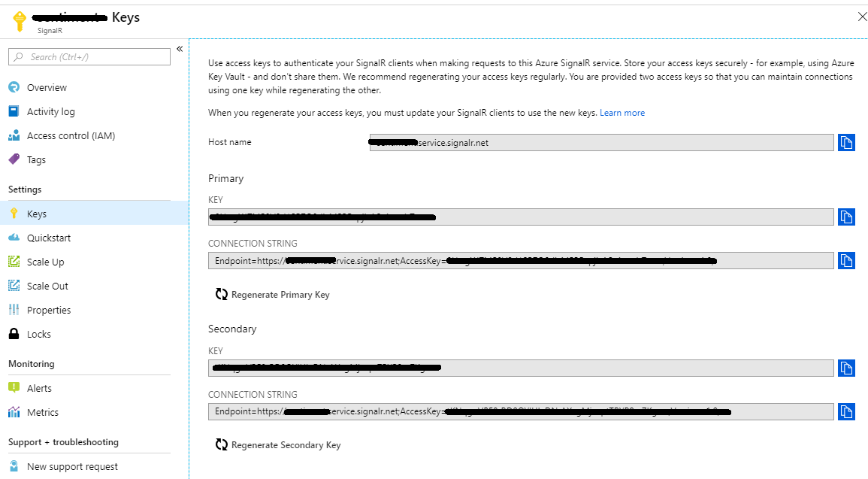Click the Host name field

click(x=602, y=142)
